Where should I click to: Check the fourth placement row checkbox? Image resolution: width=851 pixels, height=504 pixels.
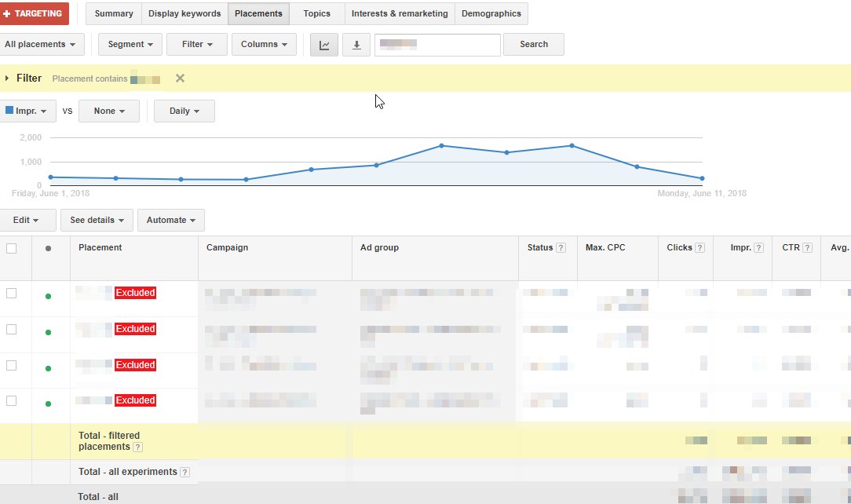pos(12,401)
